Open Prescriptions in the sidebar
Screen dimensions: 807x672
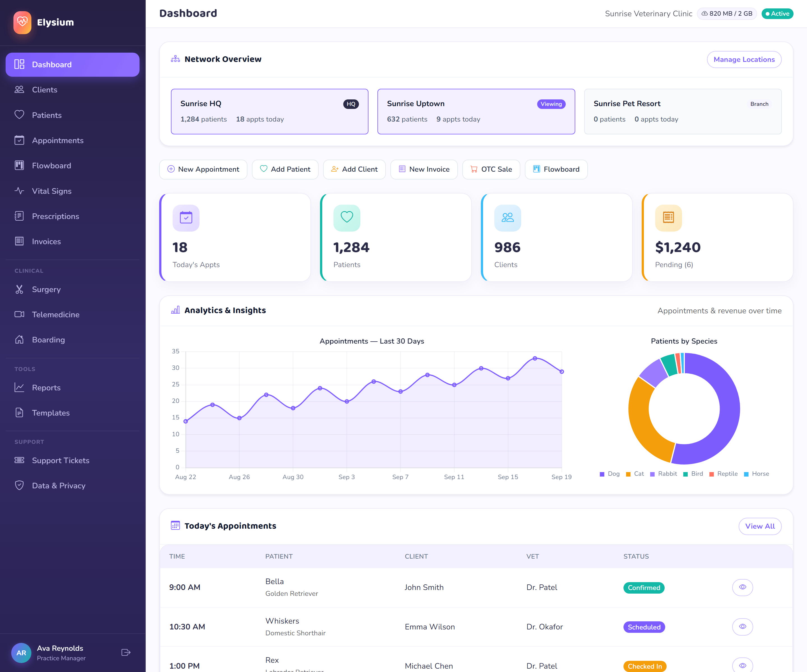pyautogui.click(x=72, y=216)
